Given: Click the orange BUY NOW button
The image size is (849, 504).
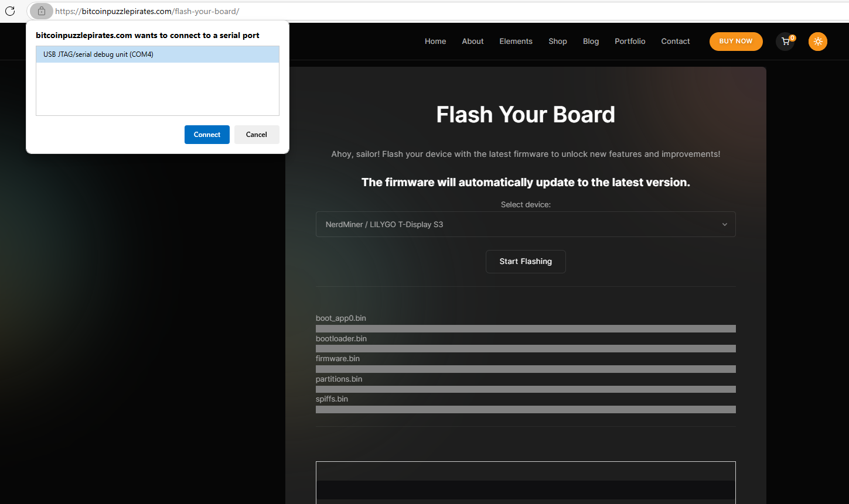Looking at the screenshot, I should [x=735, y=42].
